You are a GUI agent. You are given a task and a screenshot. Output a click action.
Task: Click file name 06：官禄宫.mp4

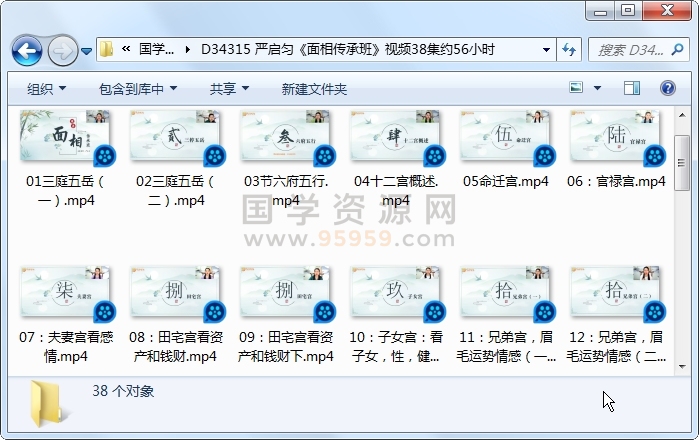click(x=616, y=181)
